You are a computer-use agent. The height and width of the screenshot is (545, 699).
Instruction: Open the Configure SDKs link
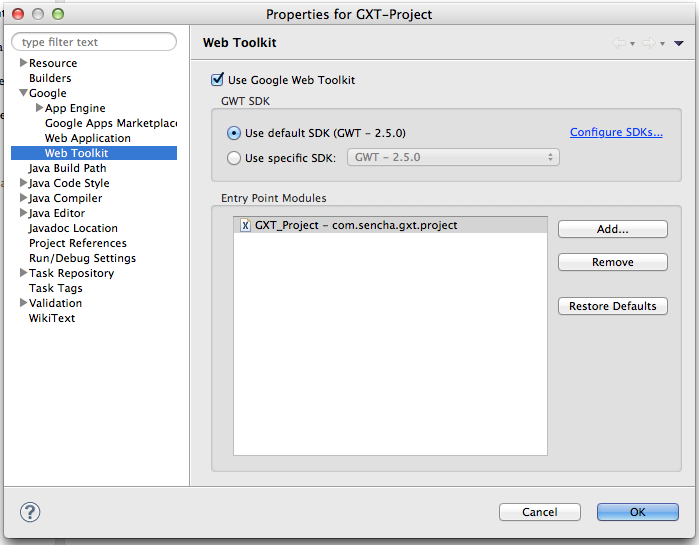pyautogui.click(x=616, y=132)
